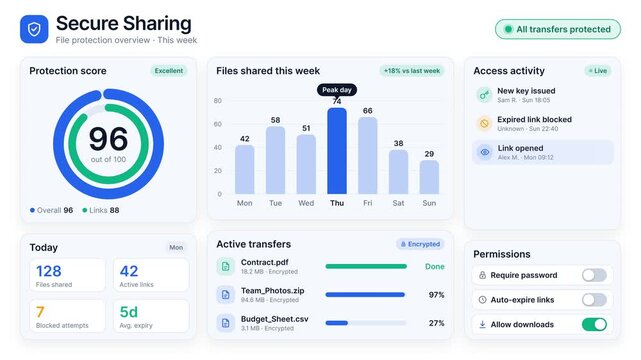
Task: Click the File protection overview subtitle
Action: [126, 40]
